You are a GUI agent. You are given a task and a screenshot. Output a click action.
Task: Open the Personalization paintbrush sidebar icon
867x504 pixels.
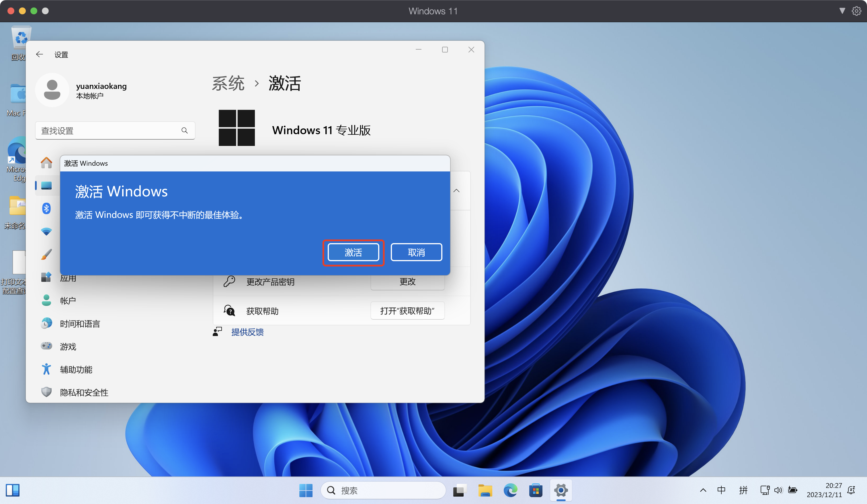[x=46, y=255]
